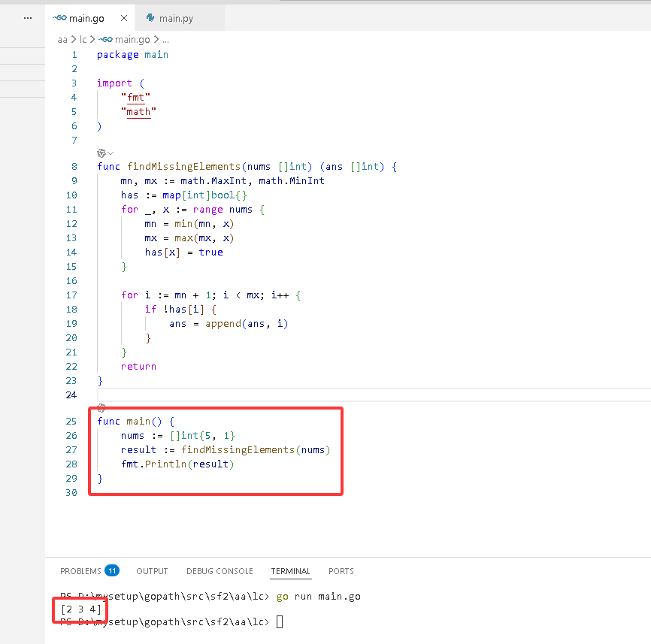Expand the chevron beside the AI icon above line 8
This screenshot has height=644, width=651.
tap(111, 153)
